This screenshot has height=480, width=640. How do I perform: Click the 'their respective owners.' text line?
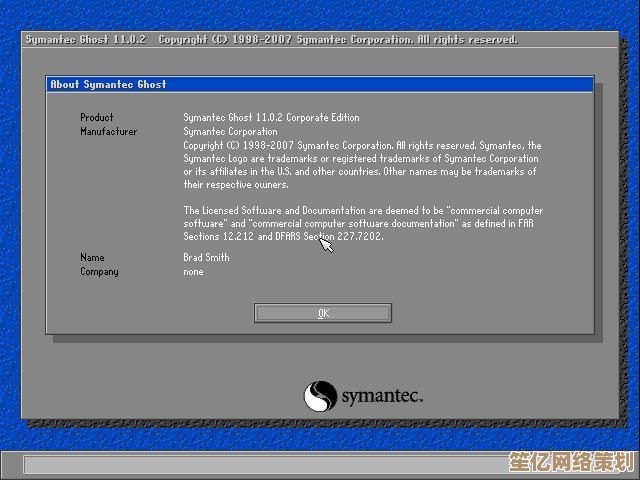coord(236,184)
